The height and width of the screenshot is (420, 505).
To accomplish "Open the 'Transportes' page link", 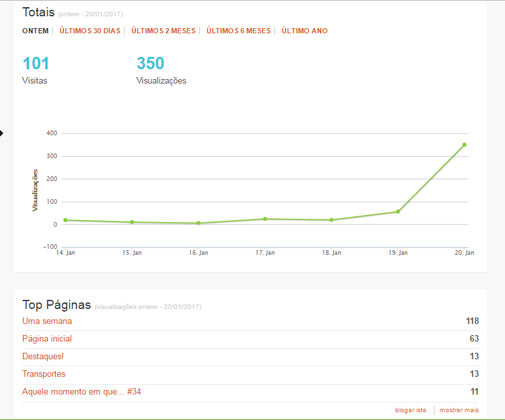I will 44,374.
